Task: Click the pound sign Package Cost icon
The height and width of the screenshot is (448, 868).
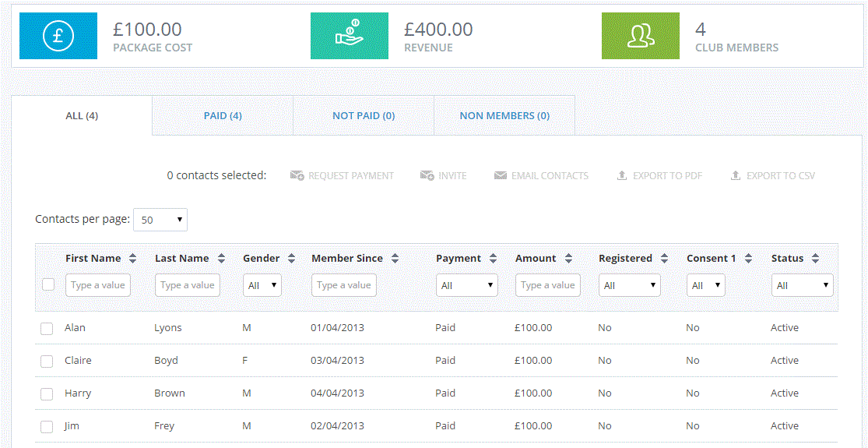Action: click(x=58, y=36)
